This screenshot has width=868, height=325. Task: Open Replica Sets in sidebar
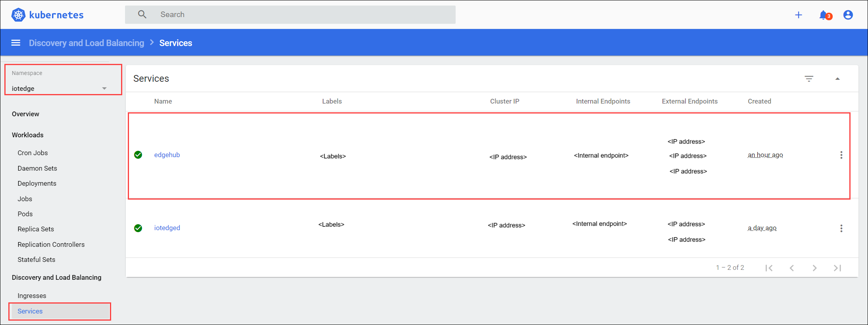coord(36,229)
